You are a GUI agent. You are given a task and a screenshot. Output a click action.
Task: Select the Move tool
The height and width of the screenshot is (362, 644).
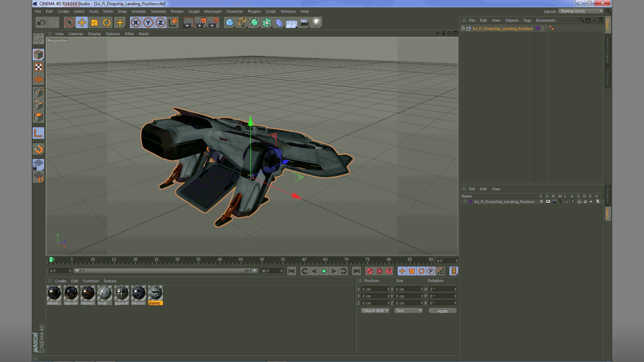(82, 23)
